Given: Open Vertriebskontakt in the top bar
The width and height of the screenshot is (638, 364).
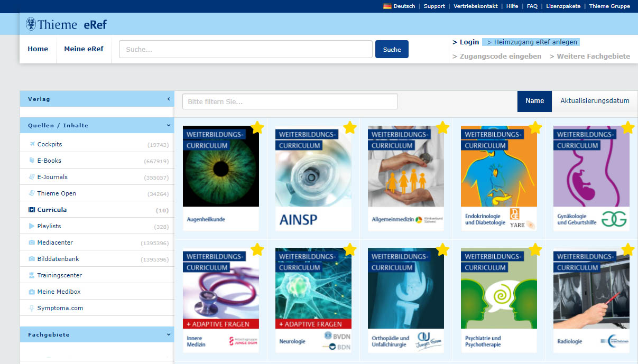Looking at the screenshot, I should (x=476, y=6).
